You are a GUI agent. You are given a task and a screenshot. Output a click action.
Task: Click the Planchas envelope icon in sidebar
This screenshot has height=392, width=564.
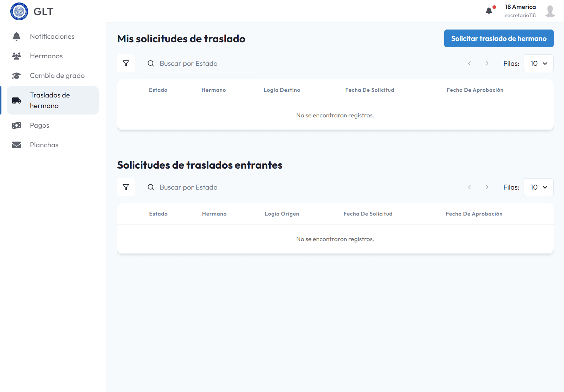[16, 145]
